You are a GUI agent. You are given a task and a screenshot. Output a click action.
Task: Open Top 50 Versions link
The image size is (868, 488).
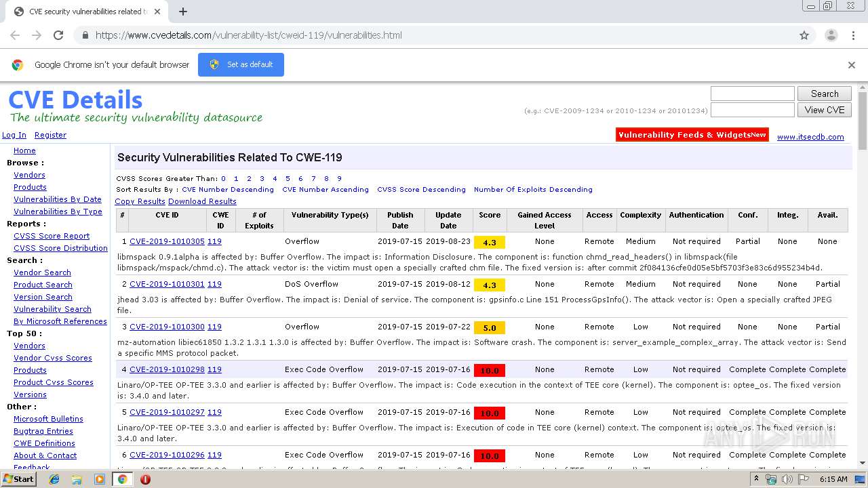pos(30,394)
